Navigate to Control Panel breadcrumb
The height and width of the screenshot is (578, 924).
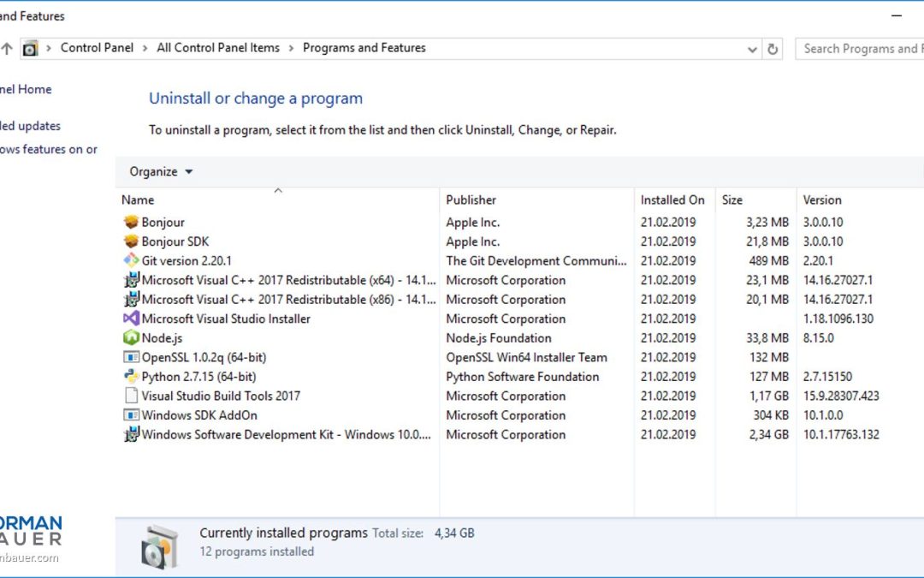98,48
